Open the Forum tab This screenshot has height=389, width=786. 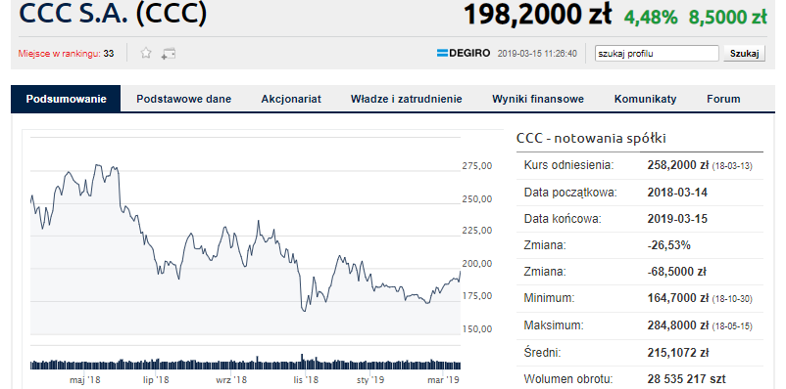723,99
